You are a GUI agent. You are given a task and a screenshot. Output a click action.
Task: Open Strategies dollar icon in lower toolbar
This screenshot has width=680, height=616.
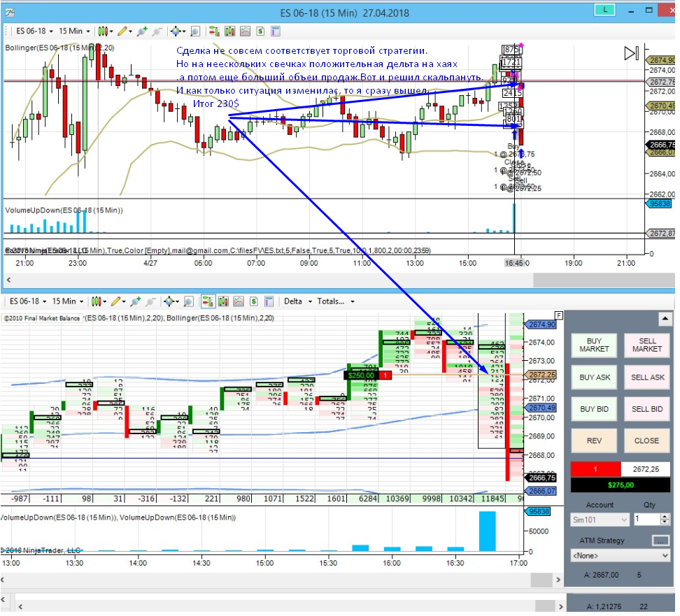(254, 301)
